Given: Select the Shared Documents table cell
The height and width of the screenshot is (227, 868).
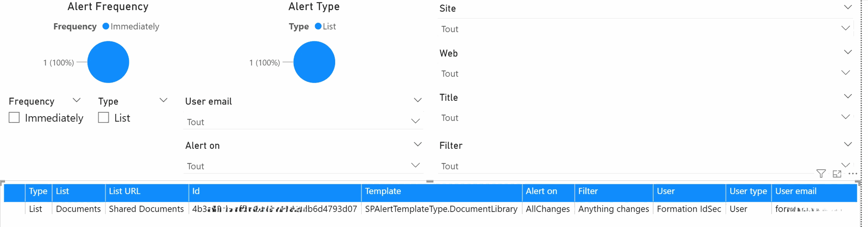Looking at the screenshot, I should pos(146,209).
